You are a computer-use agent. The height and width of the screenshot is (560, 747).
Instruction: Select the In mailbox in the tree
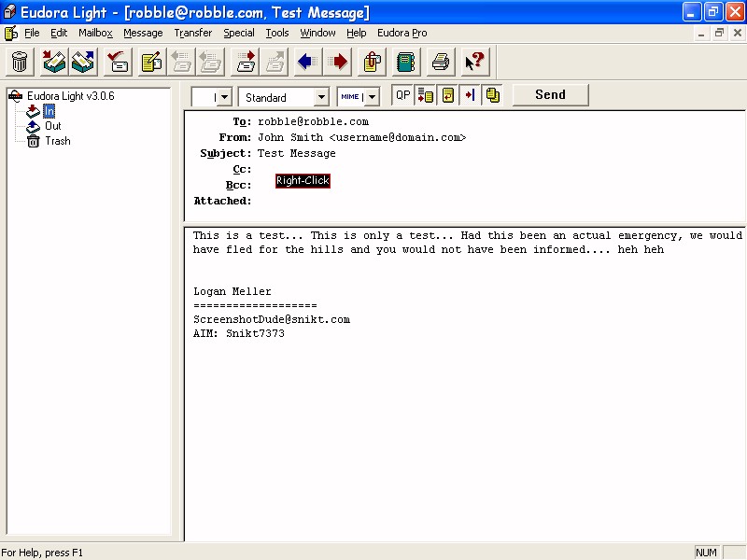coord(49,111)
